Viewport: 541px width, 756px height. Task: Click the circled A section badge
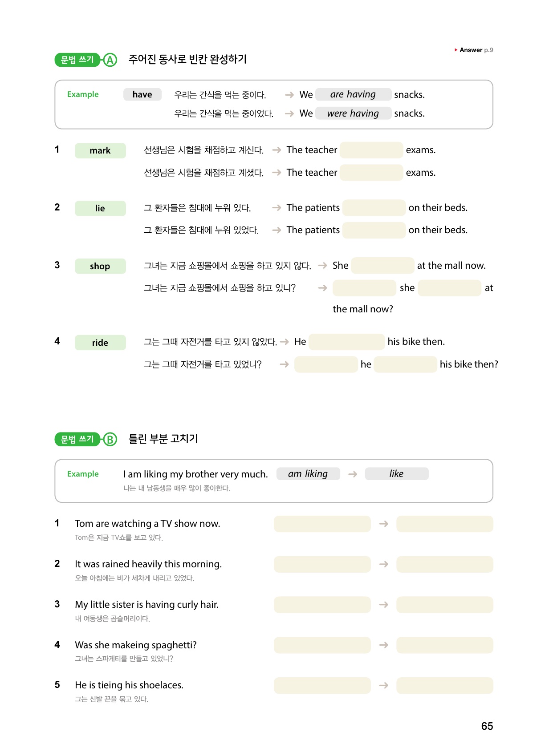pyautogui.click(x=110, y=60)
